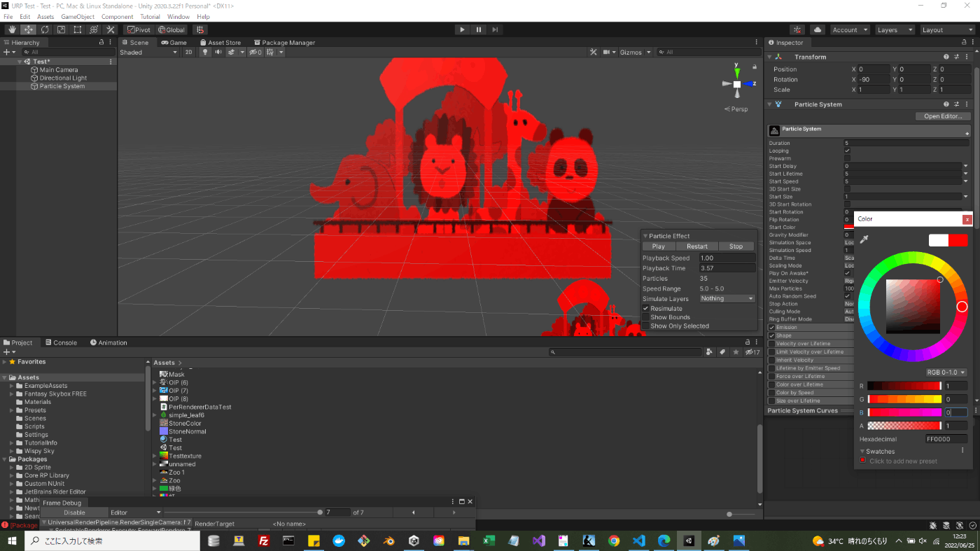Toggle scene audio speaker icon
This screenshot has width=980, height=551.
coord(218,52)
